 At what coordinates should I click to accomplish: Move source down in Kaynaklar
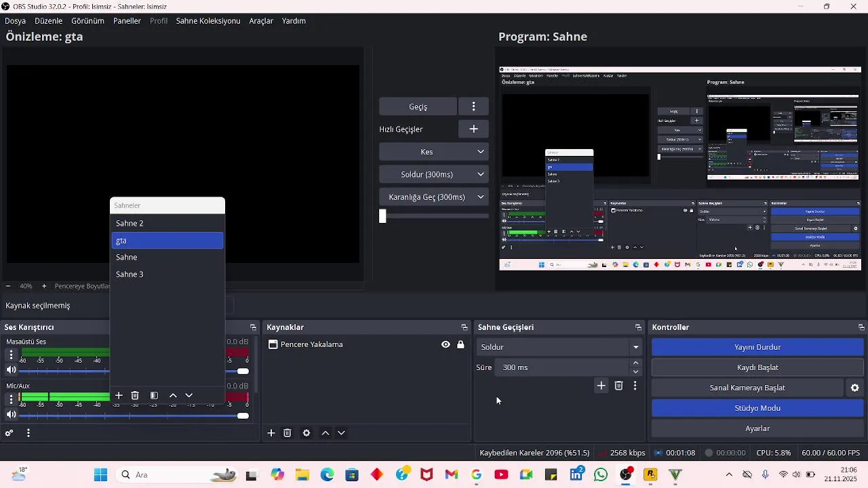341,433
